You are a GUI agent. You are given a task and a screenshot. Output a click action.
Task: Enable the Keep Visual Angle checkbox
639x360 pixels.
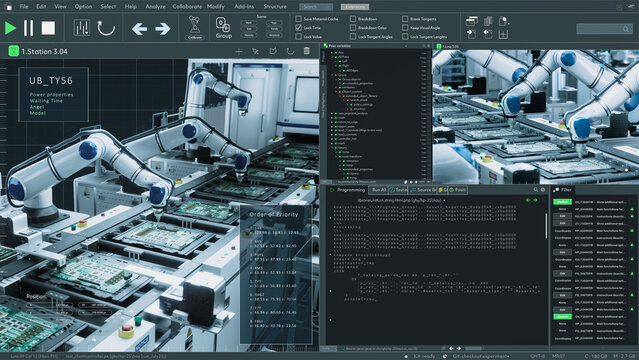tap(405, 28)
